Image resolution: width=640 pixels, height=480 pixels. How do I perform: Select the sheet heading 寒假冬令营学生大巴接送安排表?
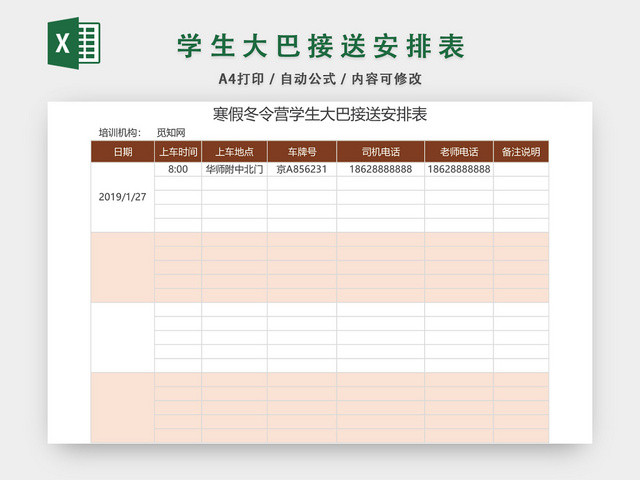pyautogui.click(x=320, y=114)
